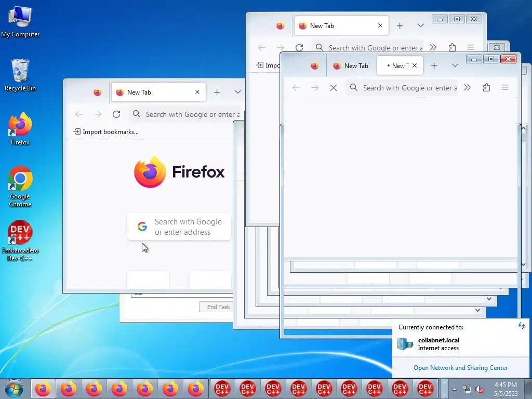Image resolution: width=532 pixels, height=399 pixels.
Task: Close New Tab in the Firefox-logo window
Action: tap(197, 92)
